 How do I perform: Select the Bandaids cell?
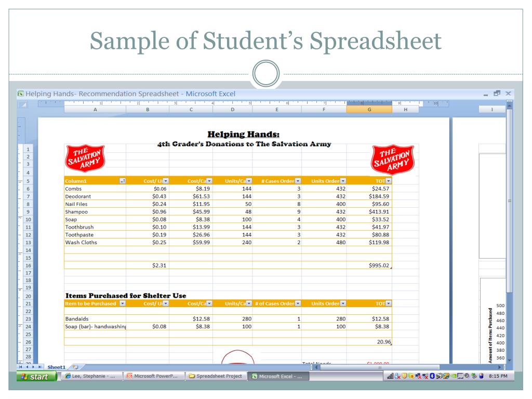pyautogui.click(x=95, y=319)
